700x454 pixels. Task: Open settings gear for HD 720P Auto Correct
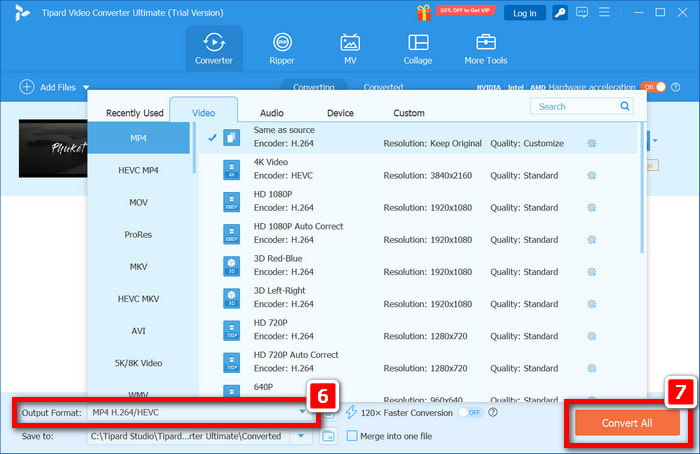[x=592, y=368]
